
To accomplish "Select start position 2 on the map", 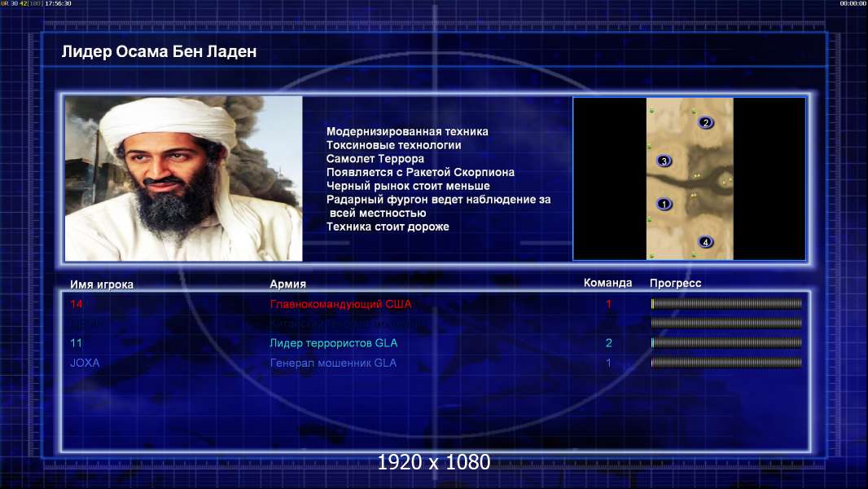I will tap(705, 122).
